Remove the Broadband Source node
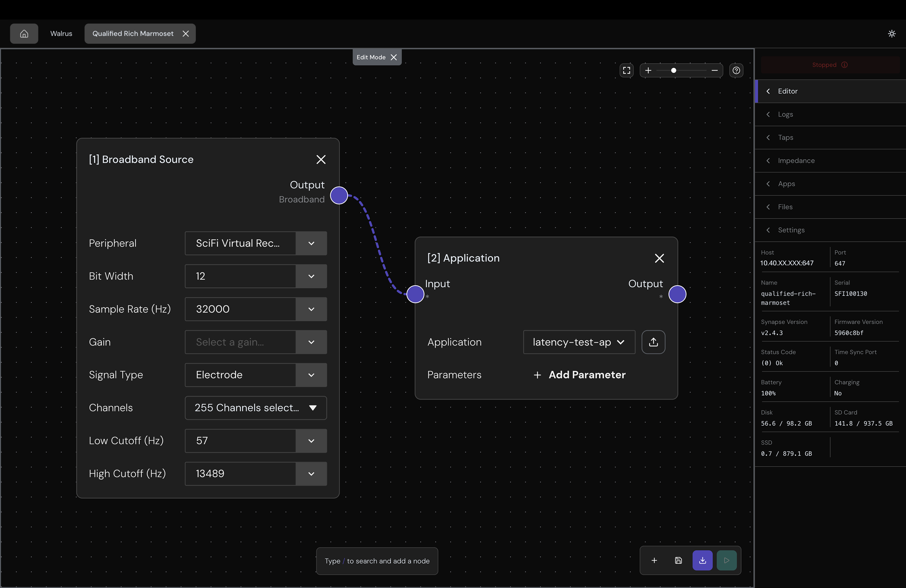Viewport: 906px width, 588px height. [x=321, y=159]
